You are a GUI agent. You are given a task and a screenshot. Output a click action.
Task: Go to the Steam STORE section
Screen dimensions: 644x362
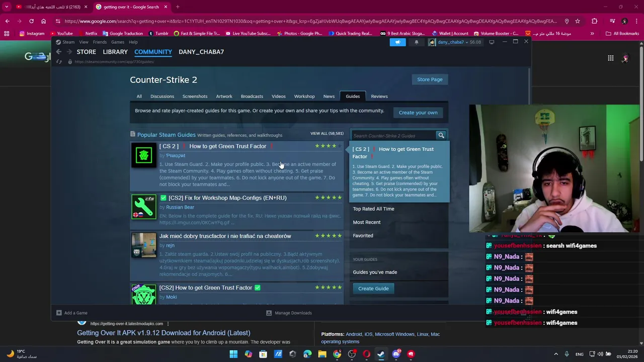pos(86,52)
